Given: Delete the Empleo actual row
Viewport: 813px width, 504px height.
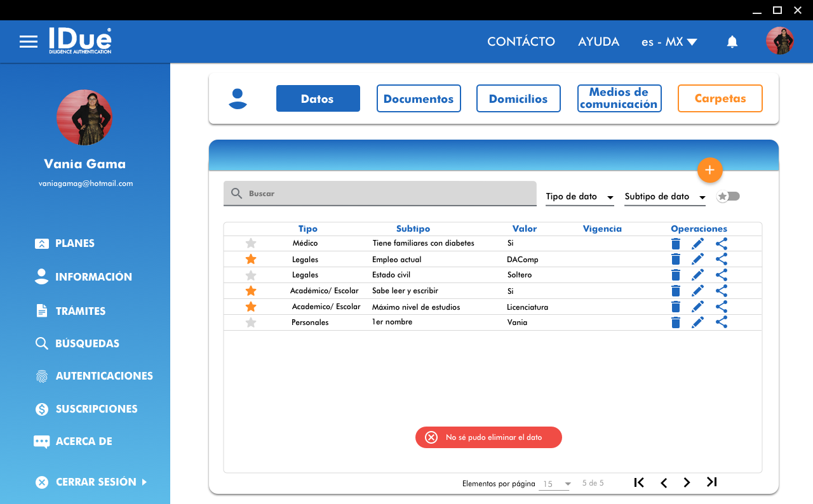Looking at the screenshot, I should coord(676,259).
